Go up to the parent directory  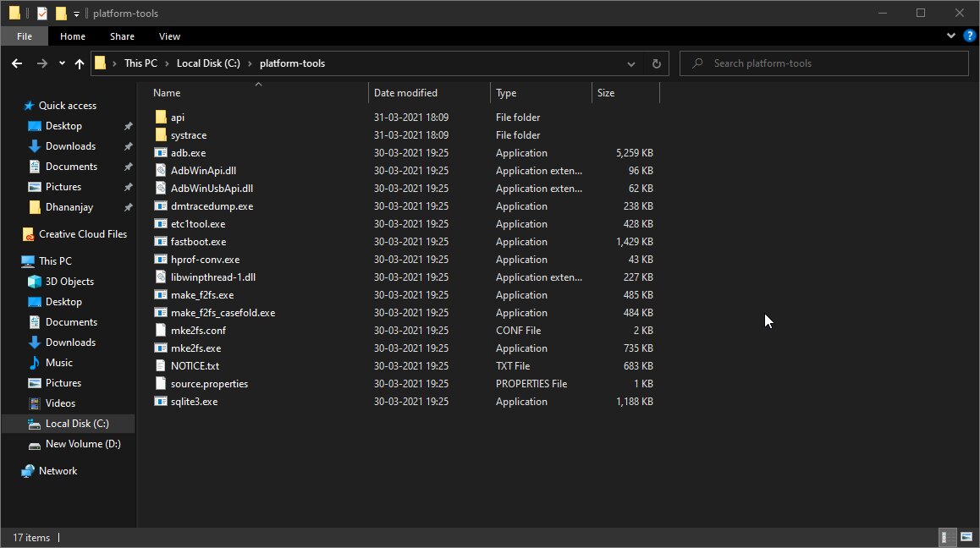pos(80,63)
